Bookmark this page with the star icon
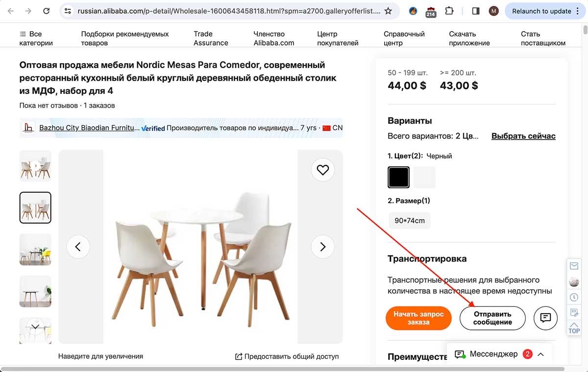Viewport: 588px width, 372px height. 388,11
